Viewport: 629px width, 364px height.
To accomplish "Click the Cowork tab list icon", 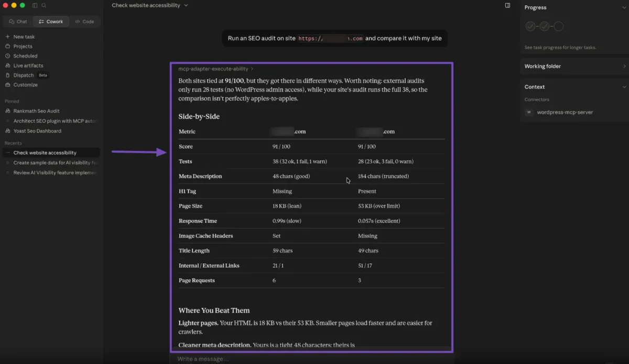I will [x=41, y=21].
